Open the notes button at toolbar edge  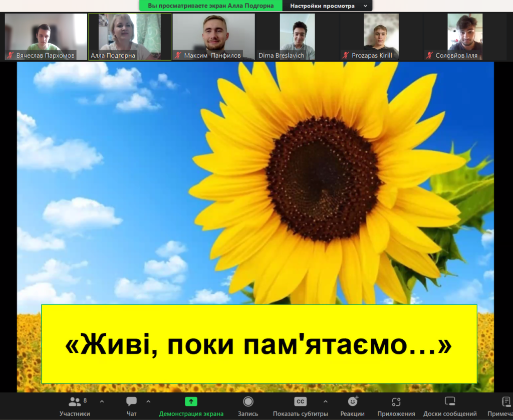point(501,406)
